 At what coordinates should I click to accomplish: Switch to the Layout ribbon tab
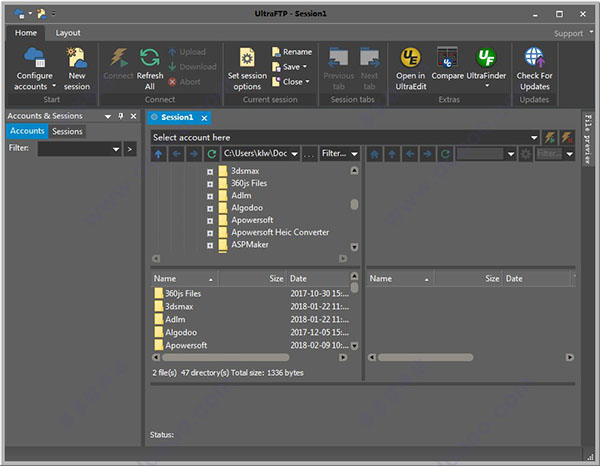[68, 33]
